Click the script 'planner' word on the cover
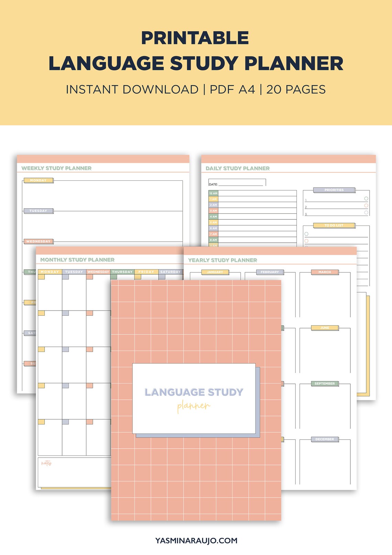Image resolution: width=392 pixels, height=555 pixels. pos(194,406)
